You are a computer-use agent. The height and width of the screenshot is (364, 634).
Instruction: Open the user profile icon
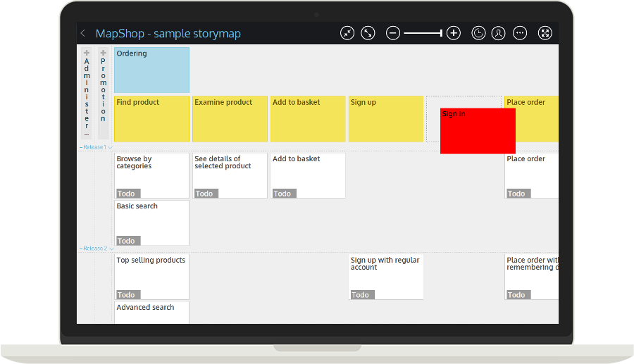(498, 33)
